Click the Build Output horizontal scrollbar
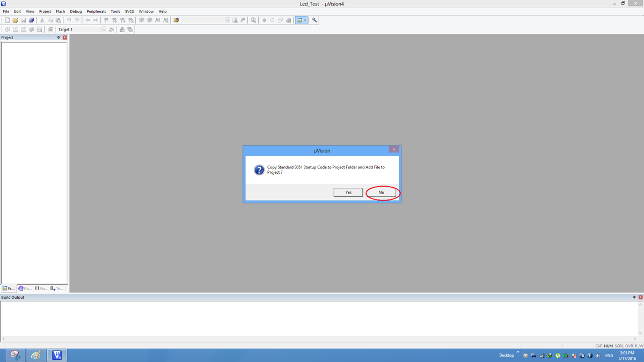 319,338
